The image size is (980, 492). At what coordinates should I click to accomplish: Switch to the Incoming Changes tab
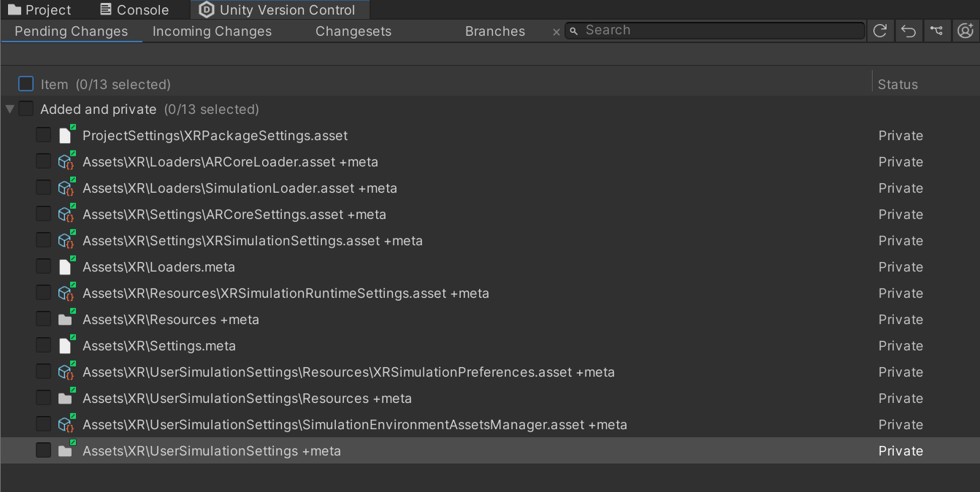point(212,31)
